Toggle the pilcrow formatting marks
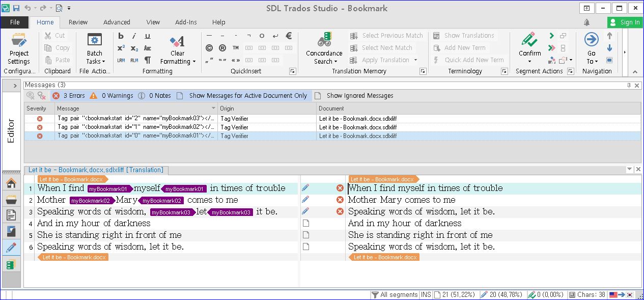Image resolution: width=644 pixels, height=300 pixels. 148,60
